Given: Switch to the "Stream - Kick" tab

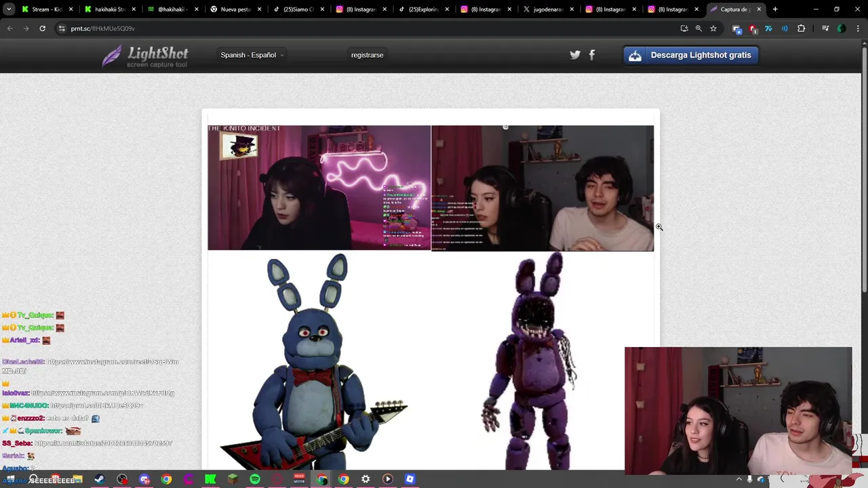Looking at the screenshot, I should click(x=47, y=9).
